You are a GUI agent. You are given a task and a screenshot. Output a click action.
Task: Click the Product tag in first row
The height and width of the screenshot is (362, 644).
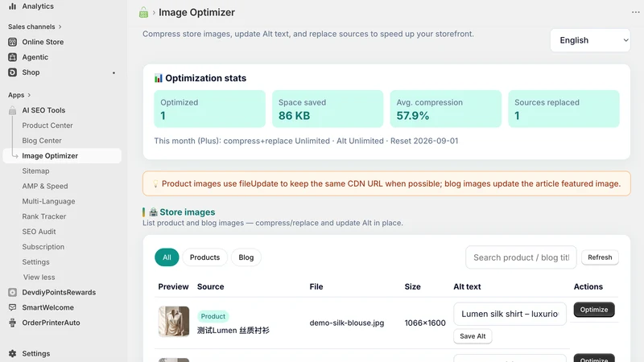tap(213, 316)
